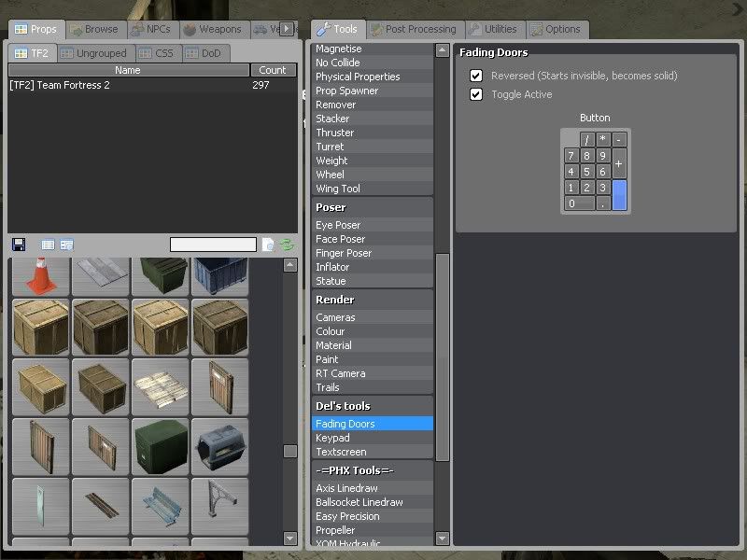Click the save spawnlist floppy disk icon
The image size is (747, 560).
[19, 245]
